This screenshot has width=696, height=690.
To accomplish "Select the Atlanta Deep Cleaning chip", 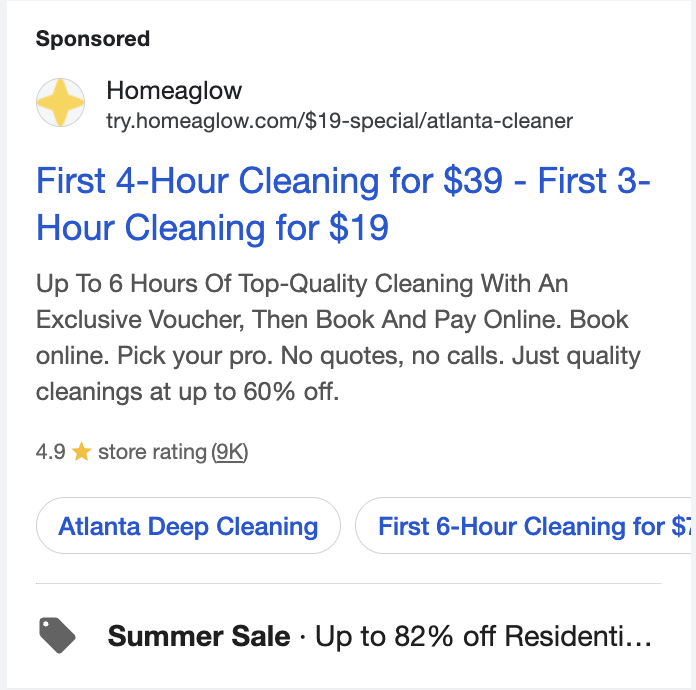I will point(188,526).
